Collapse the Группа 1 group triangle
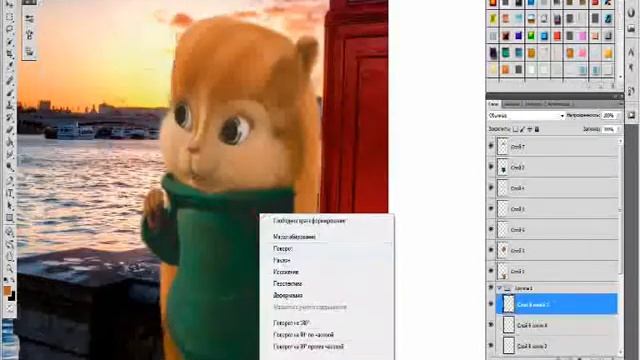 (x=500, y=288)
